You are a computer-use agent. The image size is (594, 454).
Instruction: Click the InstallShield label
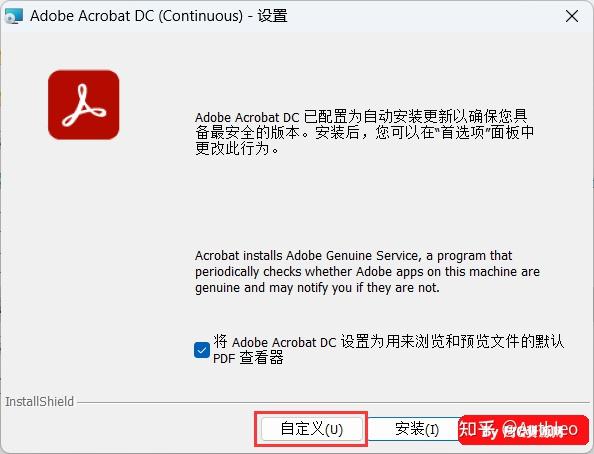39,402
